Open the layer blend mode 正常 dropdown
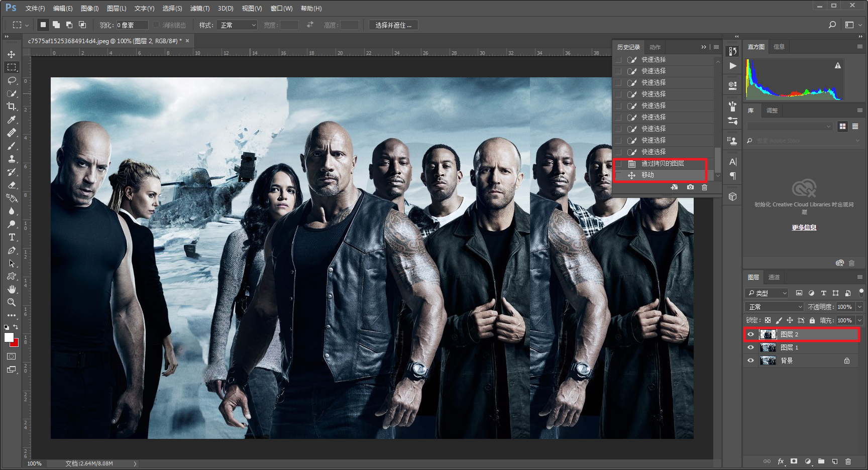This screenshot has height=470, width=868. pyautogui.click(x=774, y=307)
